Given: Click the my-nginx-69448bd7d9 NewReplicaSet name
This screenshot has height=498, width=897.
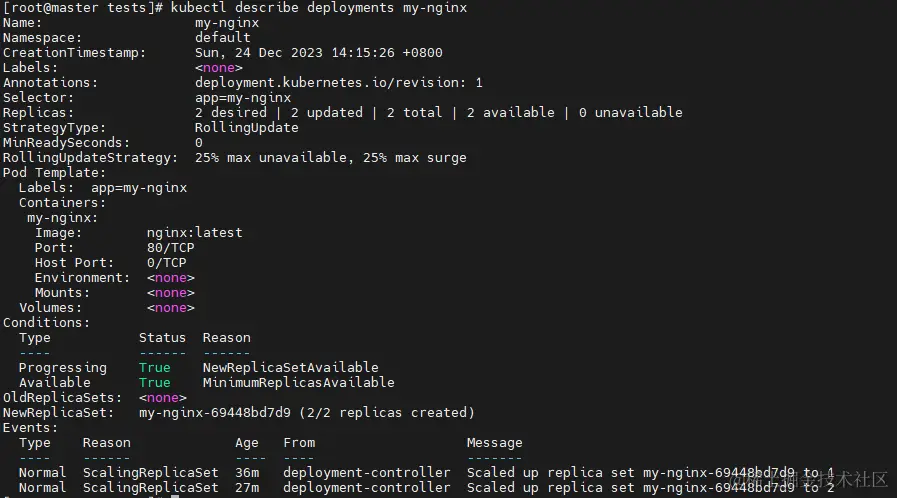Looking at the screenshot, I should point(215,413).
